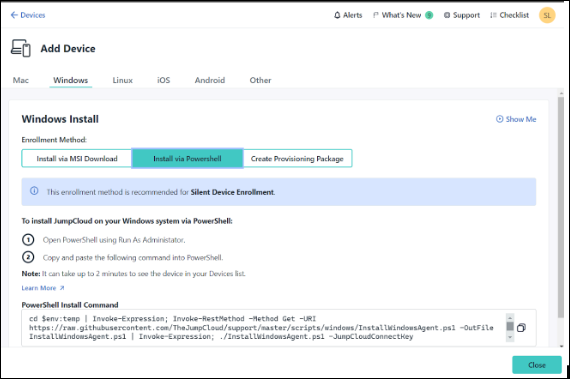Click PowerShell Install Command label
This screenshot has height=379, width=570.
(x=70, y=305)
